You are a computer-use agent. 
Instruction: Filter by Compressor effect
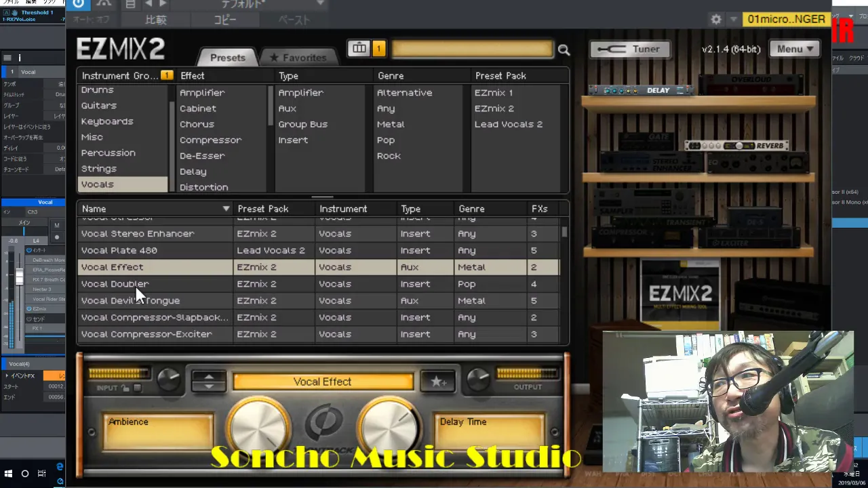point(210,140)
